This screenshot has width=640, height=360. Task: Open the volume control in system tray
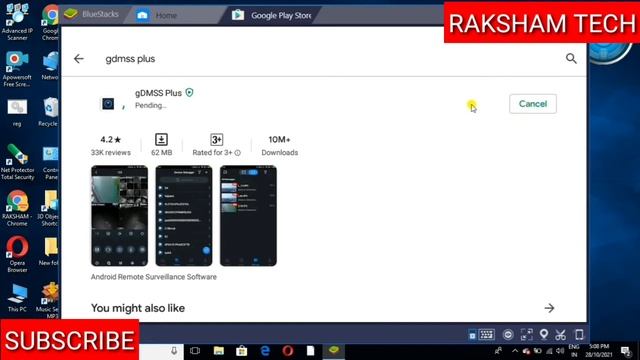[560, 351]
